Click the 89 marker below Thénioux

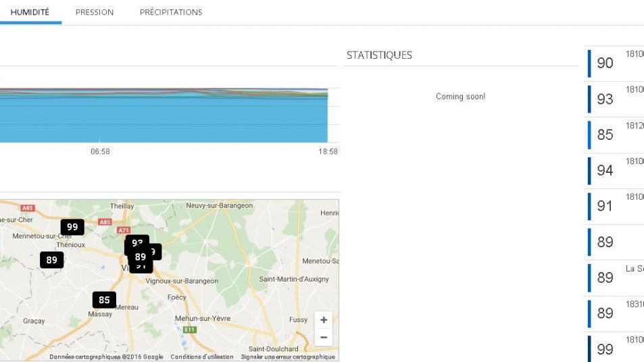[51, 260]
